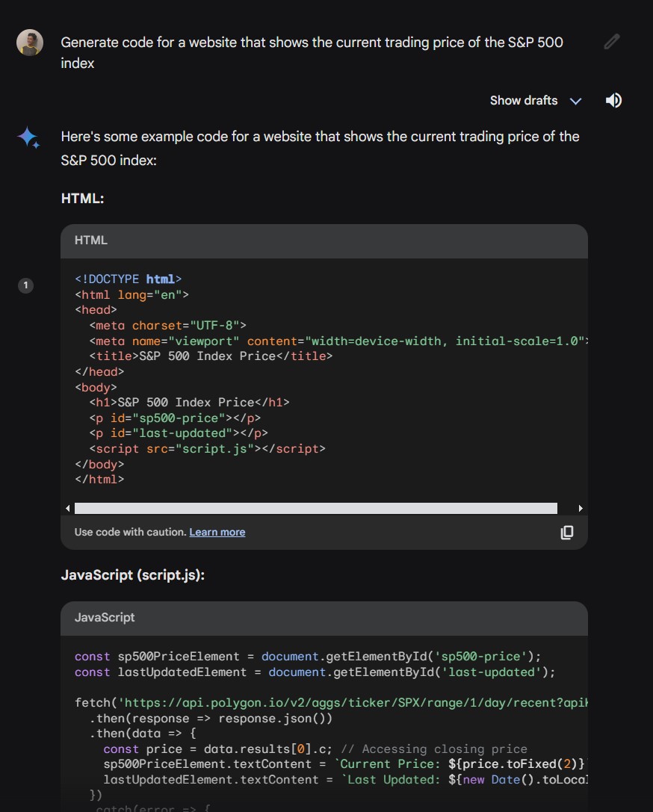Image resolution: width=653 pixels, height=812 pixels.
Task: Click the speaker icon to listen
Action: (x=613, y=100)
